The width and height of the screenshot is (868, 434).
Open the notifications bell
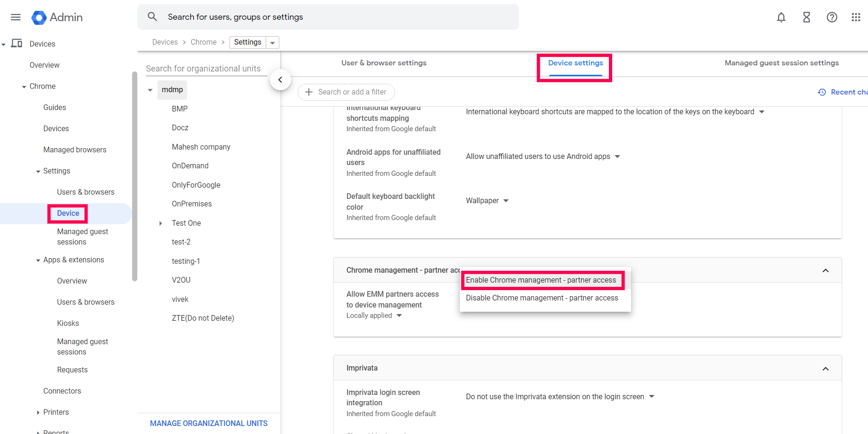tap(781, 17)
